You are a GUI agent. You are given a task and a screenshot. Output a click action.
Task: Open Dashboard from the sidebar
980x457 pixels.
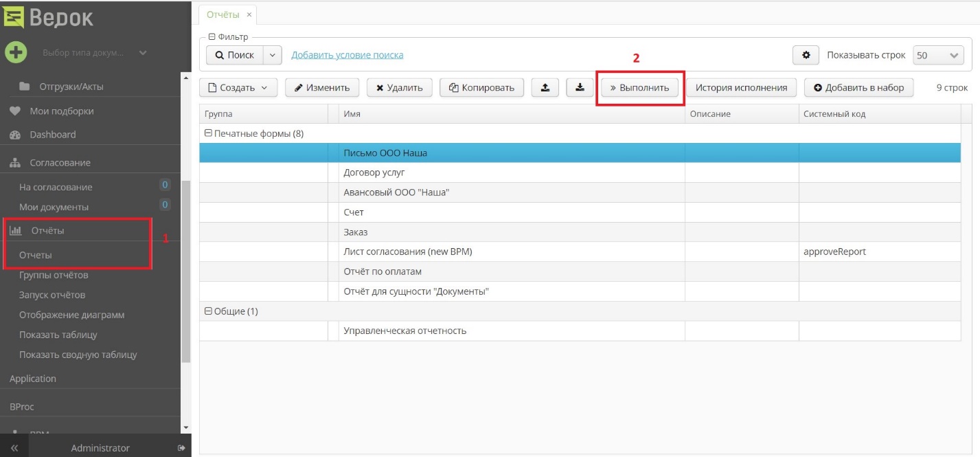point(52,135)
